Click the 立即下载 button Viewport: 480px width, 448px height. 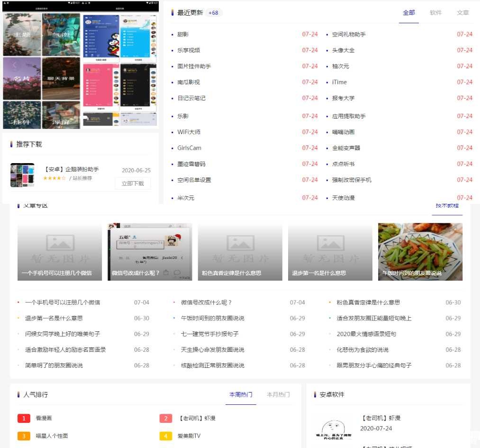[x=133, y=183]
